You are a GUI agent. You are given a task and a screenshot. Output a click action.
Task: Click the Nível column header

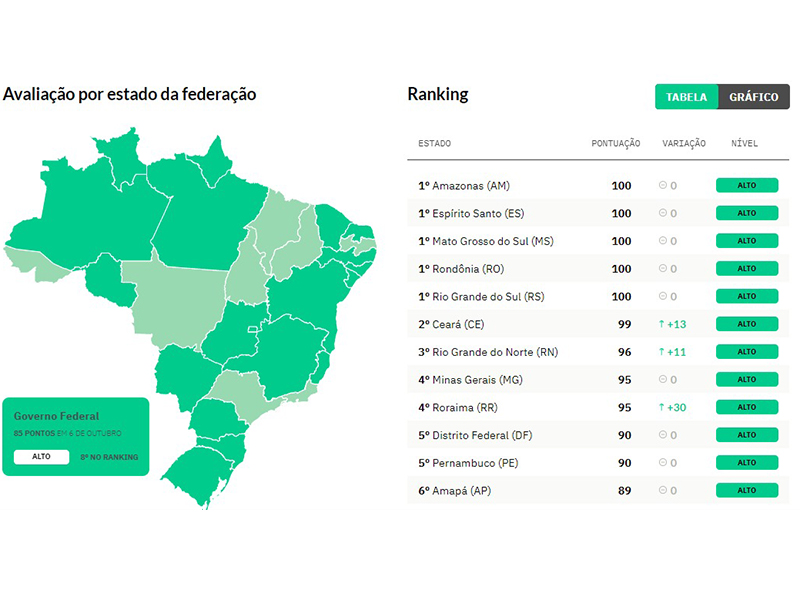tap(744, 144)
